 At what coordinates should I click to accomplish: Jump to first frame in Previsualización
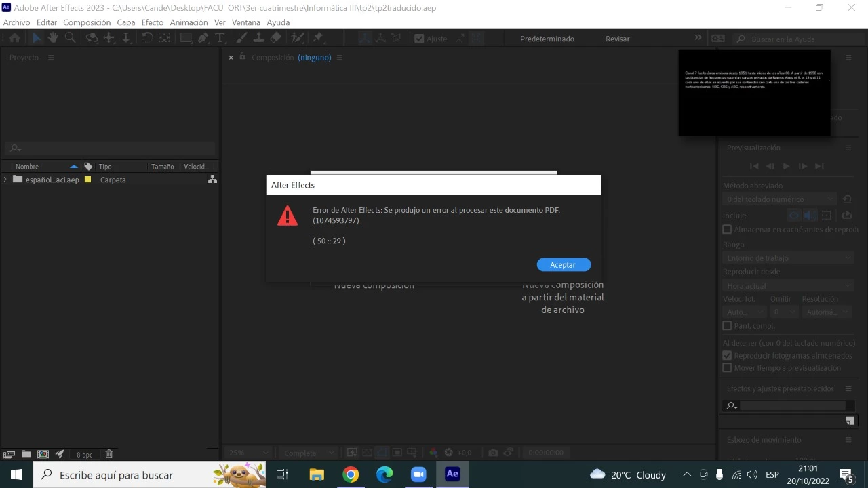753,166
